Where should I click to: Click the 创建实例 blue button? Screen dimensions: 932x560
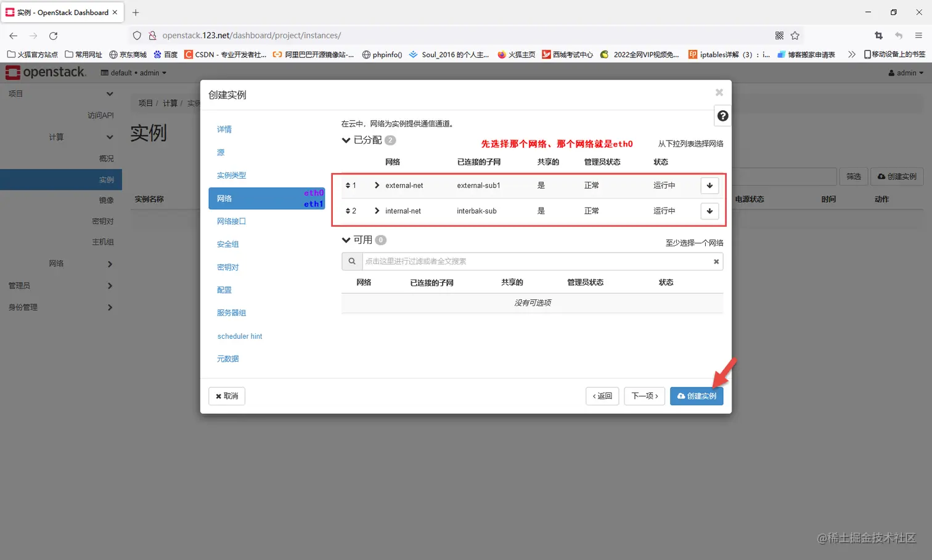click(x=697, y=396)
